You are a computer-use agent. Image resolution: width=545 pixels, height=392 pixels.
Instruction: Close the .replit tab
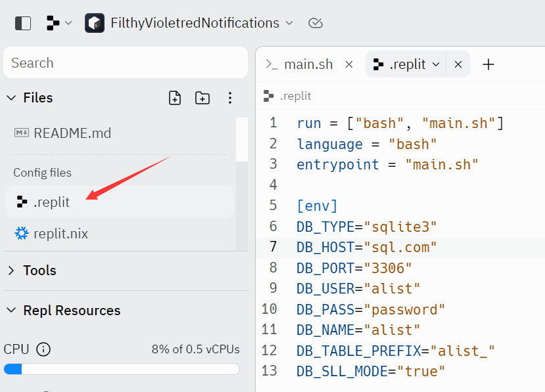click(x=458, y=64)
